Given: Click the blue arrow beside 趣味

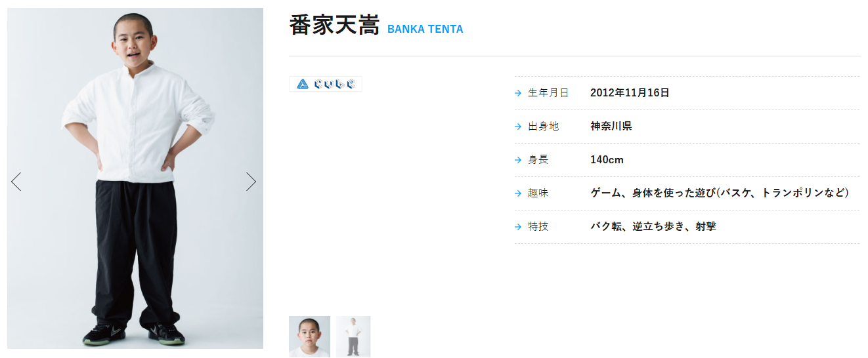Looking at the screenshot, I should 518,193.
